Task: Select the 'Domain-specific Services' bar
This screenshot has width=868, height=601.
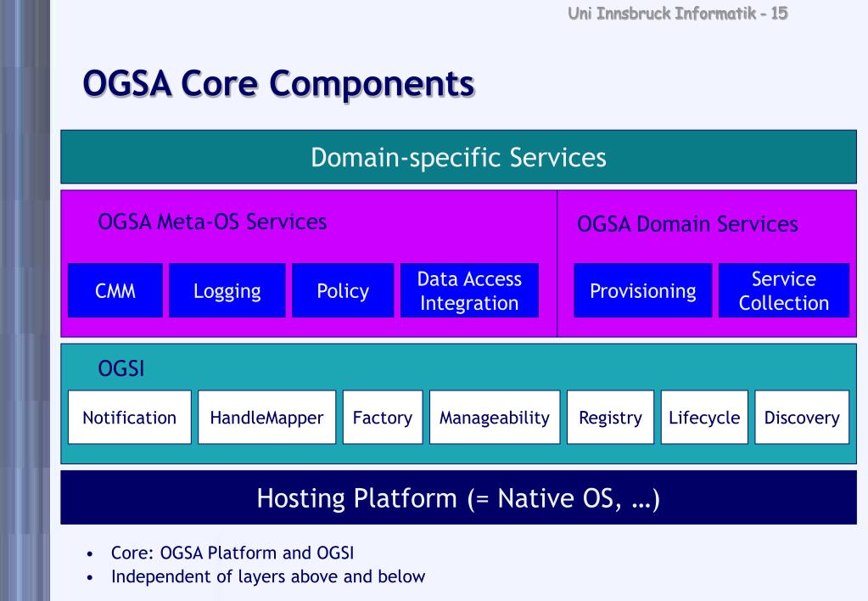Action: [x=458, y=157]
